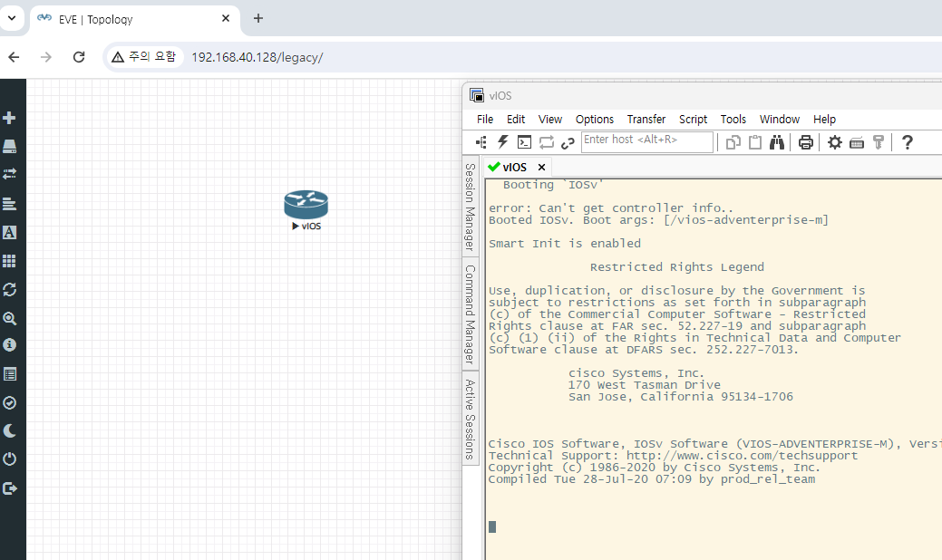Click Connect in Tab terminal icon

pyautogui.click(x=524, y=142)
